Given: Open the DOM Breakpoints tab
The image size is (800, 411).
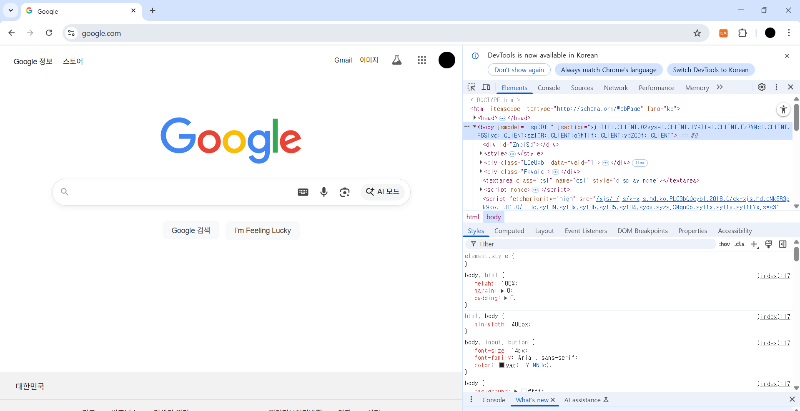Looking at the screenshot, I should [x=642, y=231].
